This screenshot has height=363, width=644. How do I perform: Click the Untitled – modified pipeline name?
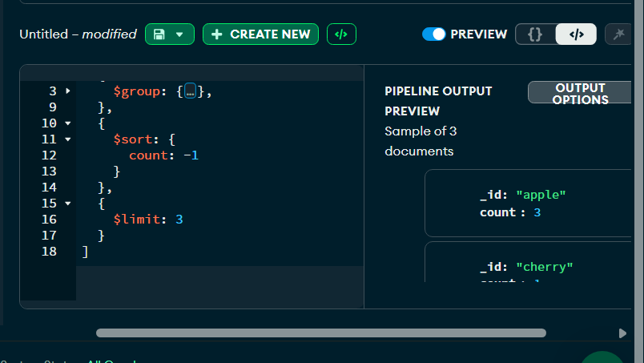(78, 34)
